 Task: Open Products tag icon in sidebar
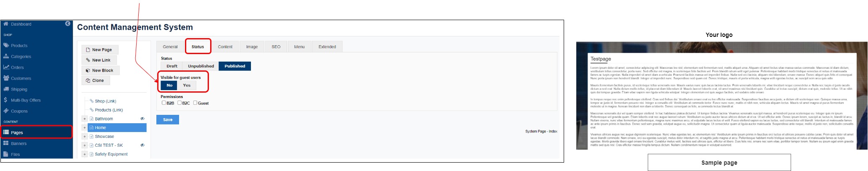coord(6,45)
